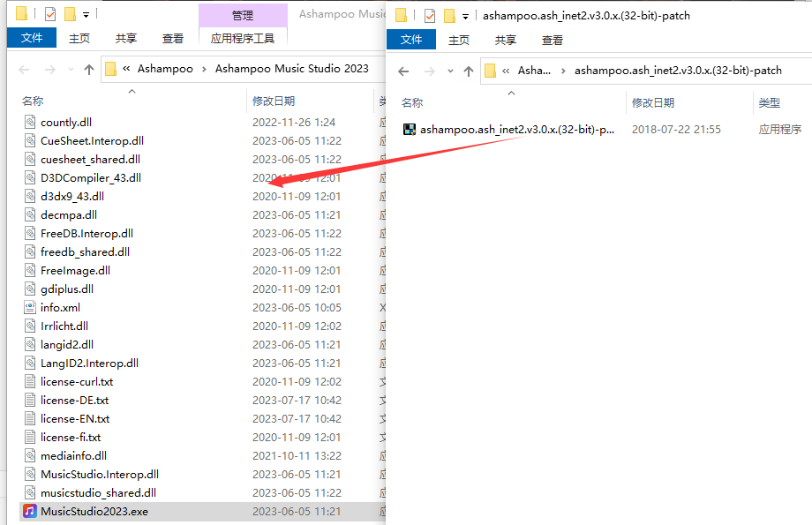The height and width of the screenshot is (525, 812).
Task: Switch to 共享 tab in Music Studio window
Action: click(126, 38)
